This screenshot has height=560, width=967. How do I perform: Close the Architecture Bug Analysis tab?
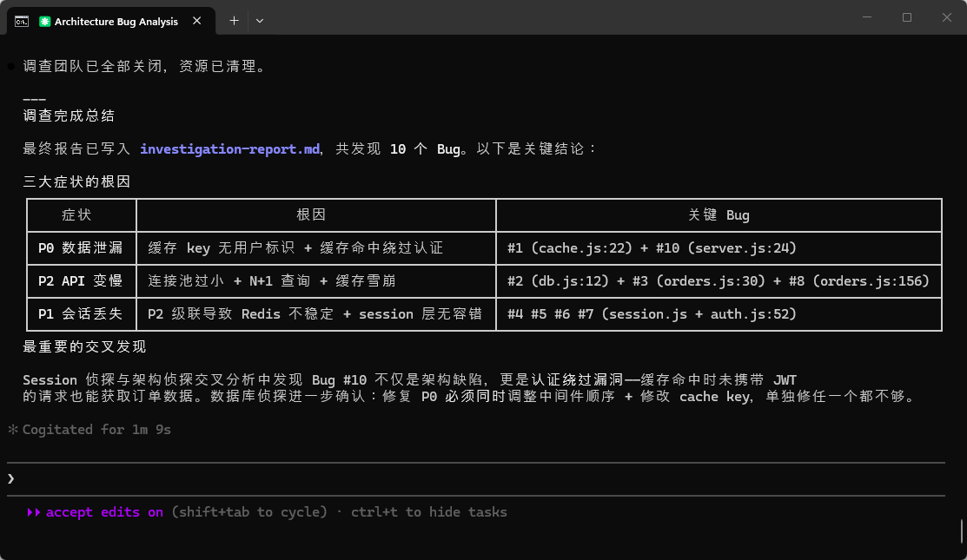pyautogui.click(x=201, y=21)
